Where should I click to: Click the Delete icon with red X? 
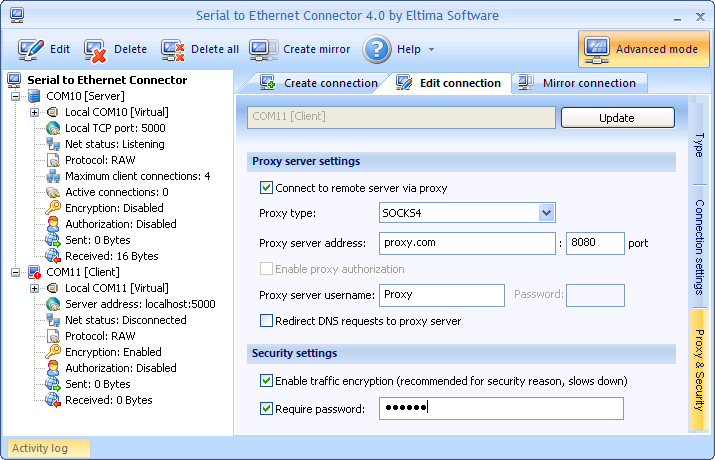click(95, 50)
